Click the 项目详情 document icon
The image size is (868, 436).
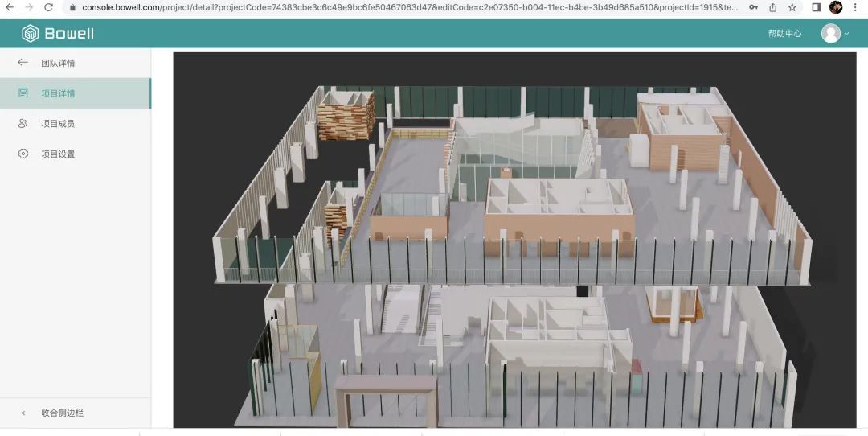[23, 93]
